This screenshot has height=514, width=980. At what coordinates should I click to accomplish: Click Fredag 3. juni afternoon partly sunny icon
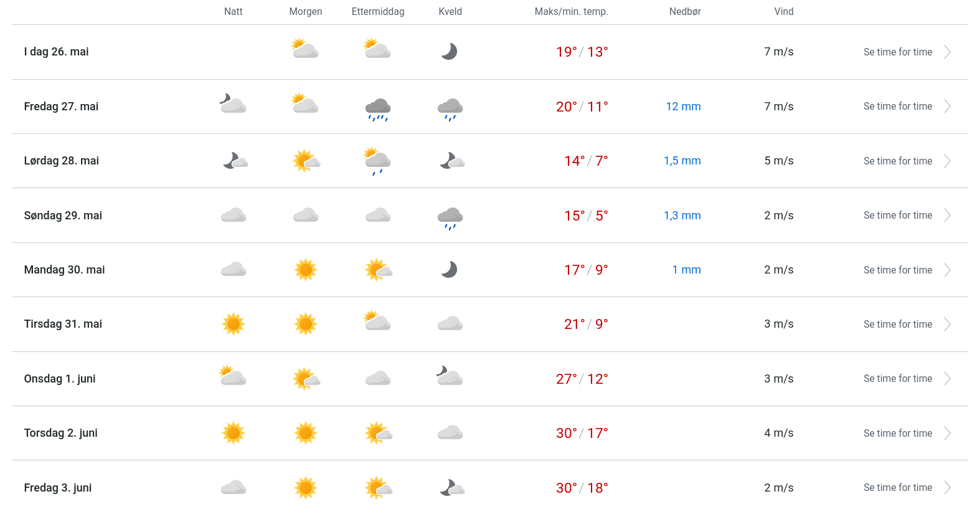379,488
